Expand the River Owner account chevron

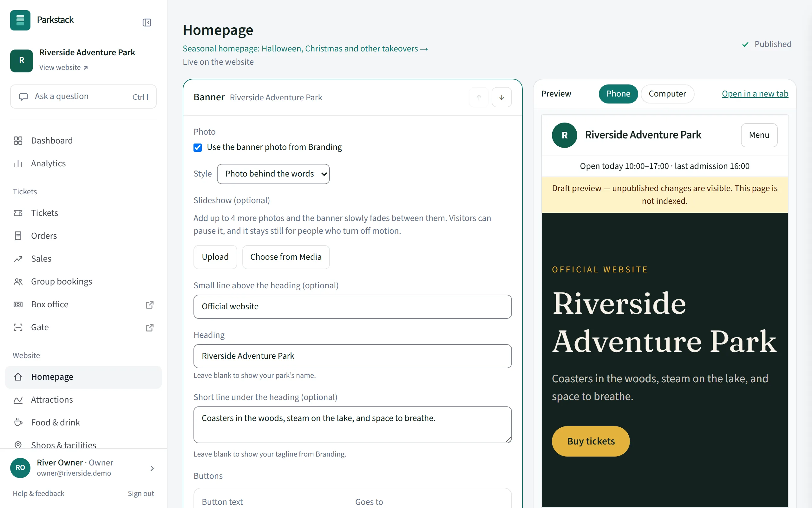152,468
